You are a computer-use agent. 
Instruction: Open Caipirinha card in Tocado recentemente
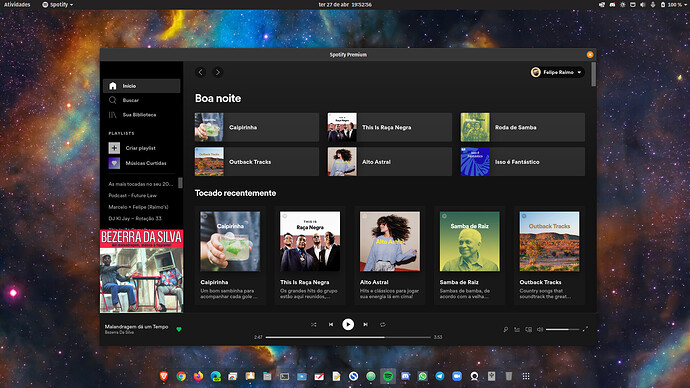click(x=230, y=256)
